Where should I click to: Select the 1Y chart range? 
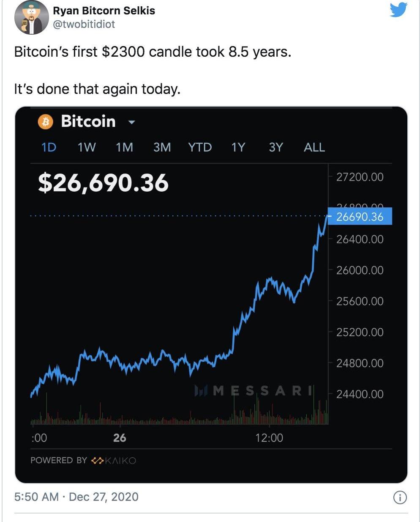click(x=238, y=147)
